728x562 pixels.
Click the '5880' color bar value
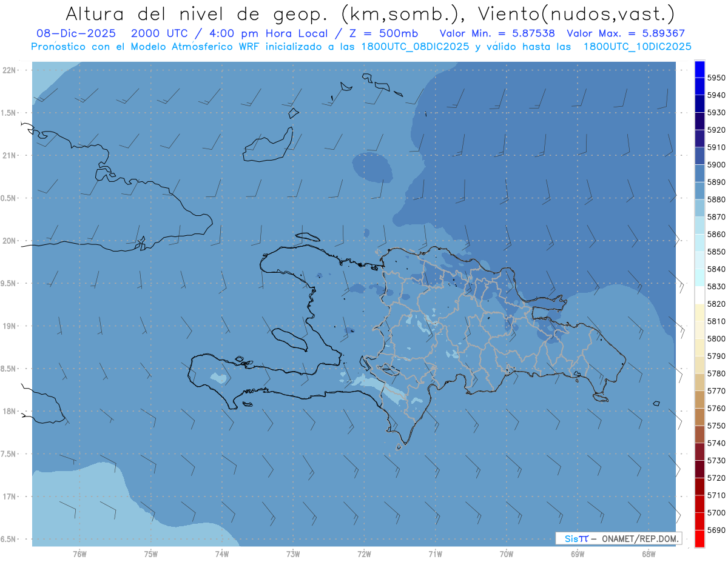tap(716, 199)
